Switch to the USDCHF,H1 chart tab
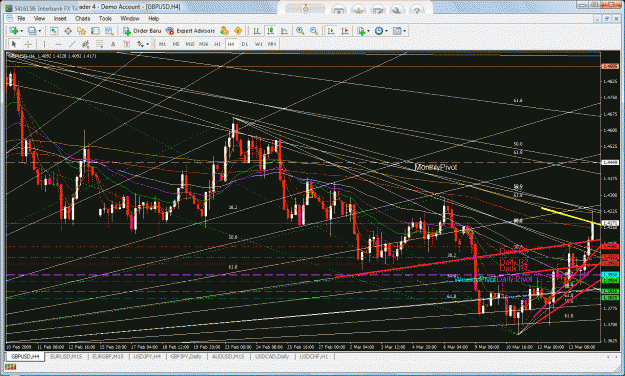This screenshot has height=376, width=625. pyautogui.click(x=314, y=356)
